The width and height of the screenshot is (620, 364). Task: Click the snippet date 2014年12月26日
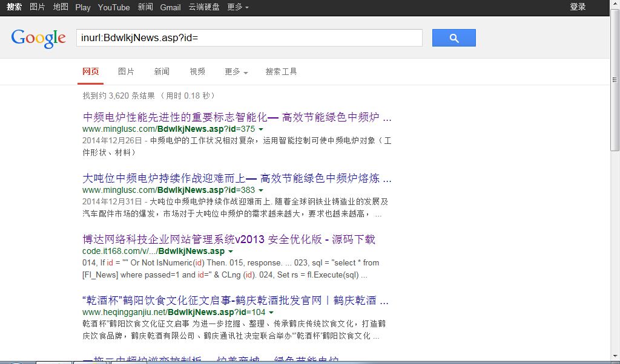112,140
